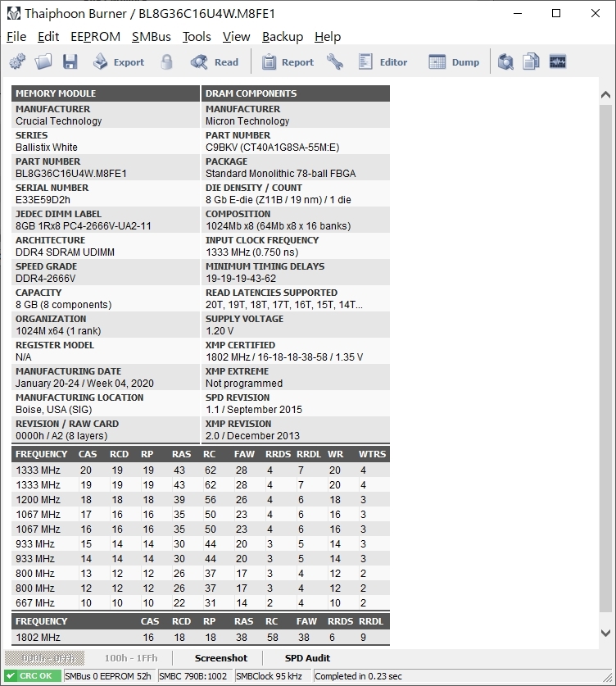Open the EEPROM menu
Screen dimensions: 616x686
coord(95,37)
